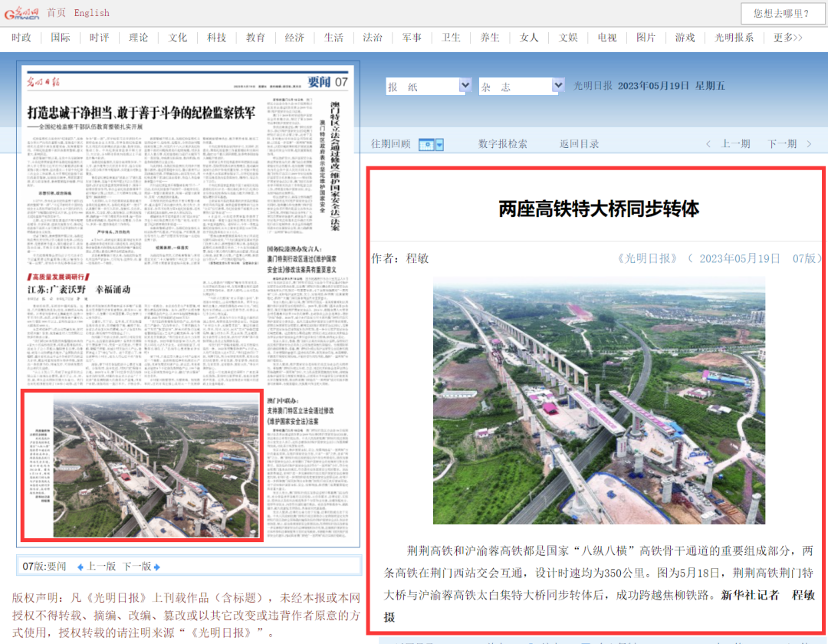Expand the 往期回顾 date dropdown arrow
This screenshot has width=828, height=644.
439,144
